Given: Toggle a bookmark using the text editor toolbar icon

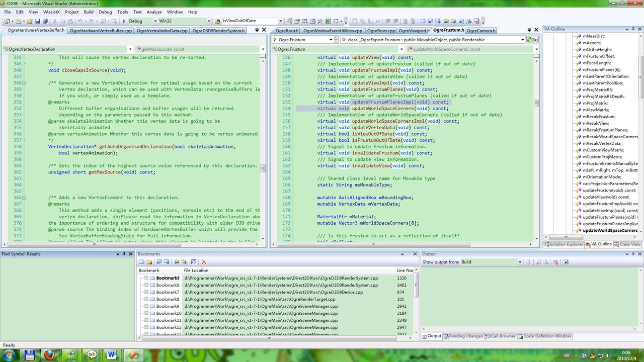Looking at the screenshot, I should pyautogui.click(x=423, y=21).
